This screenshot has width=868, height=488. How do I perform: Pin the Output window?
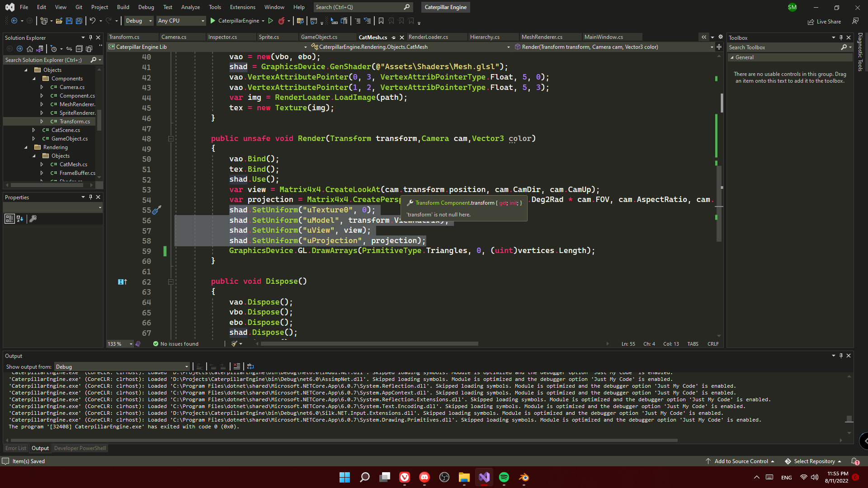tap(841, 356)
